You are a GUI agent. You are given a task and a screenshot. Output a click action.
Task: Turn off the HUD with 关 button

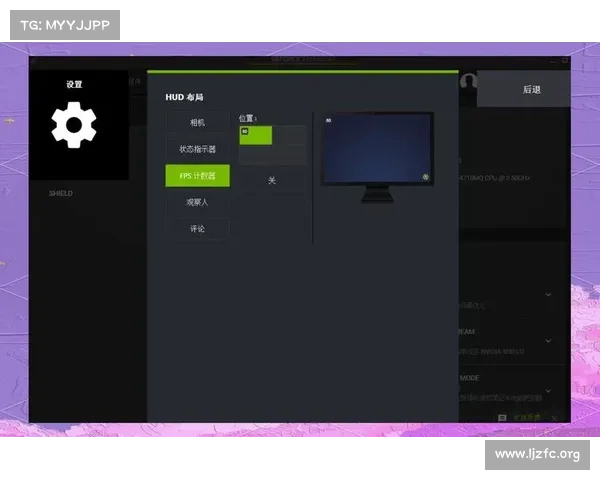pos(272,180)
